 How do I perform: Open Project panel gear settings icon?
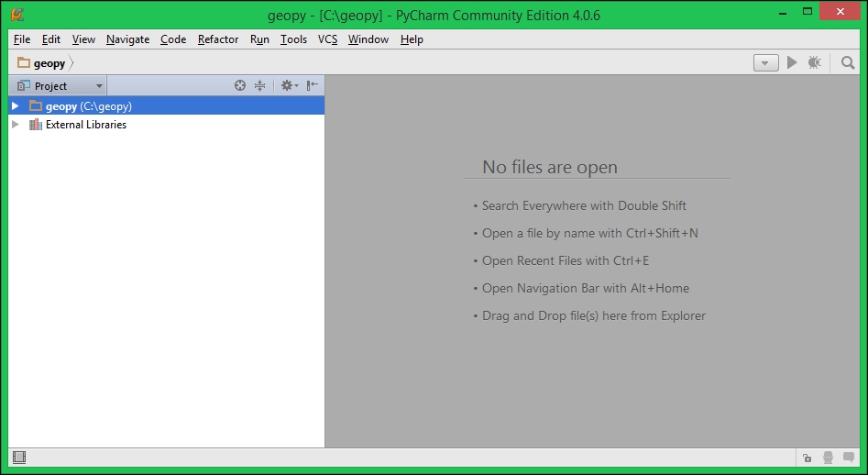(x=289, y=85)
